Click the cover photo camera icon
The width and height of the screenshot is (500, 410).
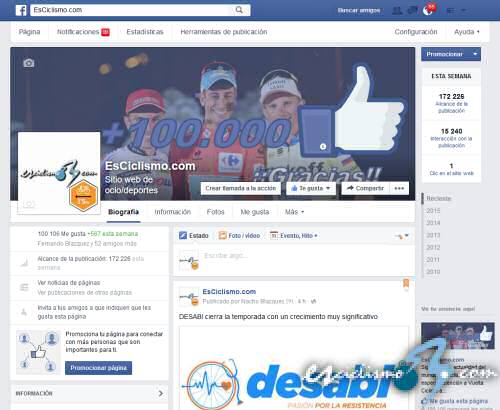(29, 63)
